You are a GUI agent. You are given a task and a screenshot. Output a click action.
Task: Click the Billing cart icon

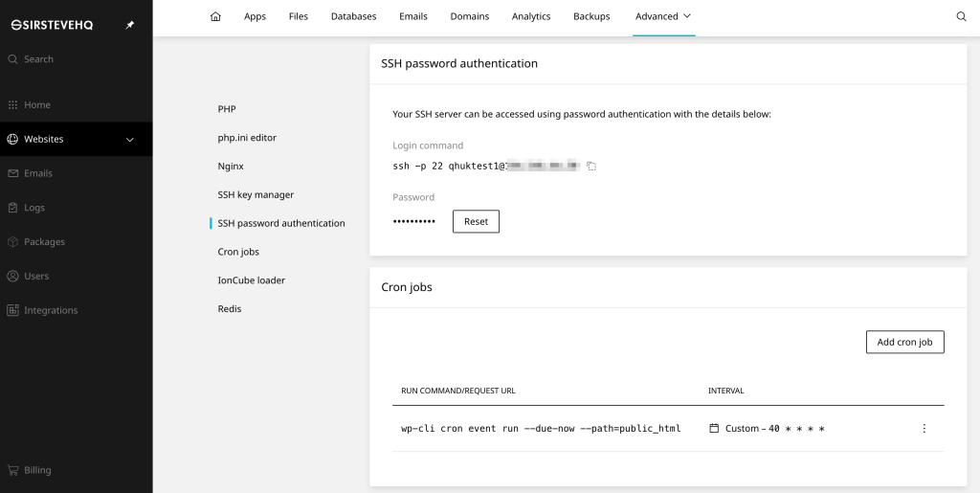point(12,470)
